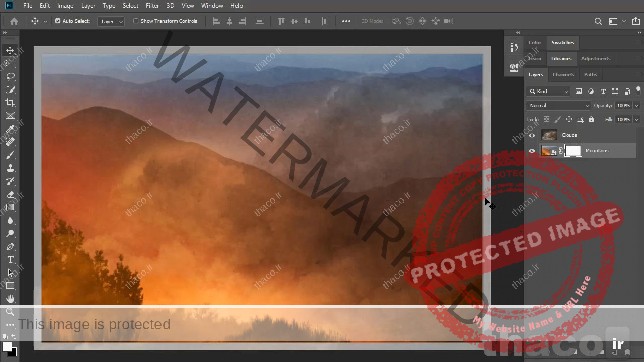
Task: Select the Rectangle shape tool
Action: (x=10, y=286)
